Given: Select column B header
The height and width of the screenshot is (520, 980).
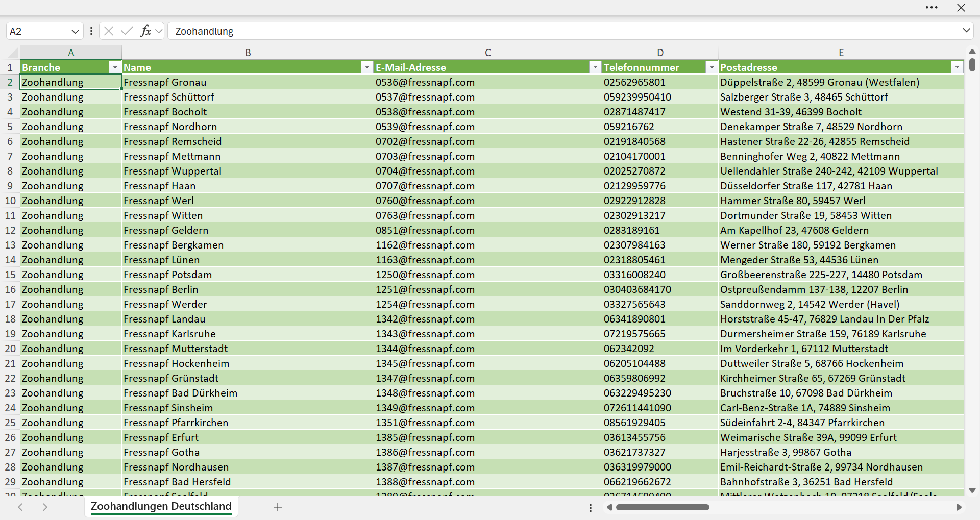Looking at the screenshot, I should click(248, 53).
